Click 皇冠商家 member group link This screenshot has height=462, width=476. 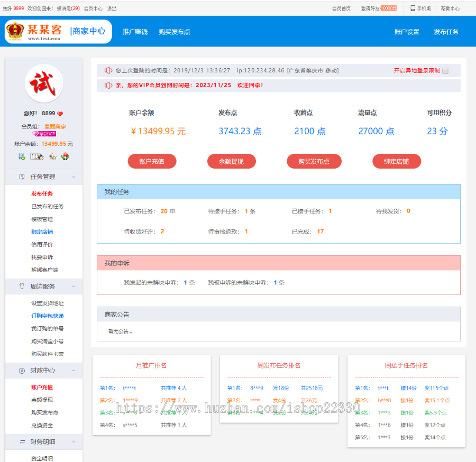click(55, 127)
